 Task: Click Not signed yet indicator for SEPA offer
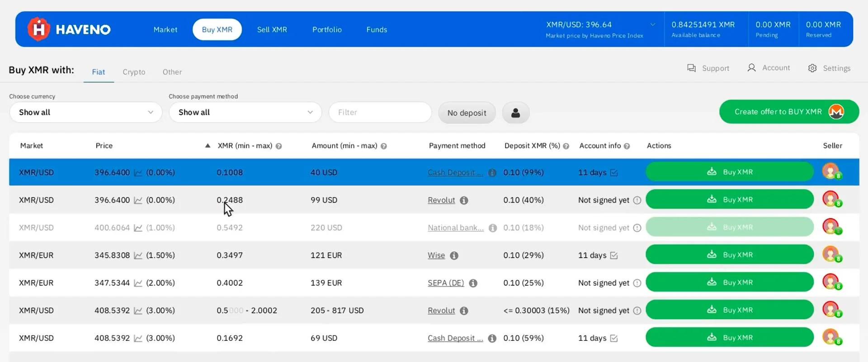637,283
